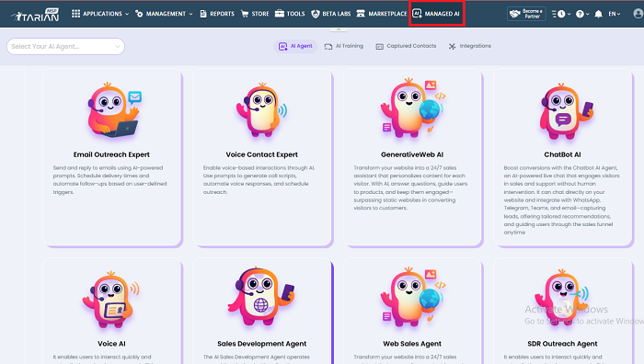Select the Sales Development Agent mascot
644x364 pixels.
point(261,296)
